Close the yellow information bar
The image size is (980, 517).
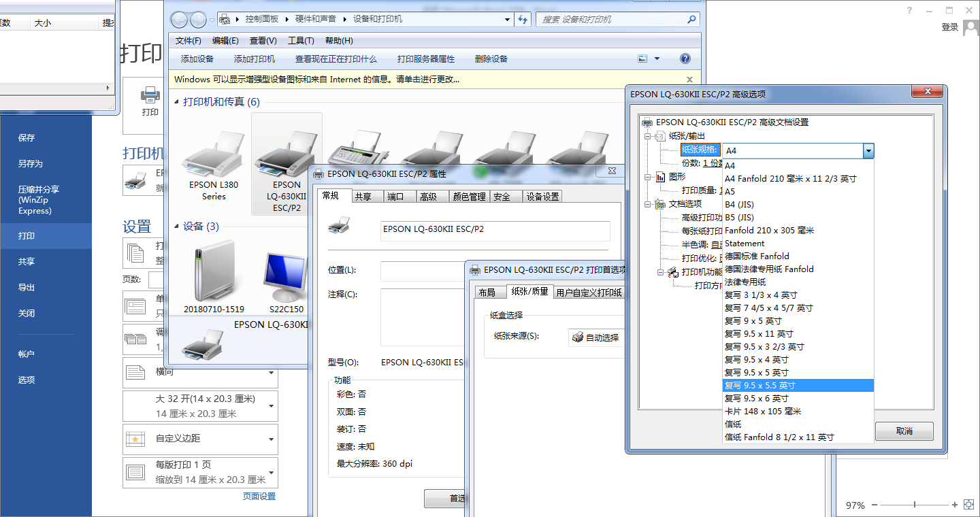point(689,80)
